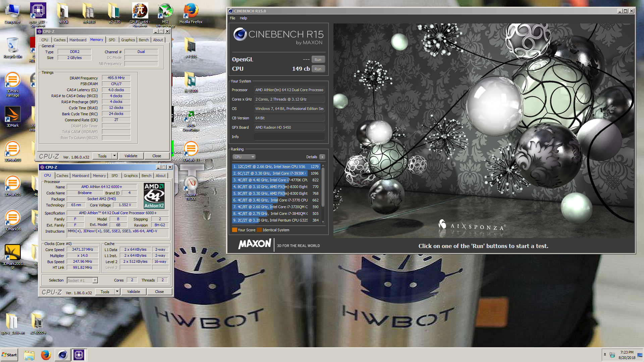Click Firefox icon in taskbar
Image resolution: width=644 pixels, height=362 pixels.
click(x=46, y=355)
